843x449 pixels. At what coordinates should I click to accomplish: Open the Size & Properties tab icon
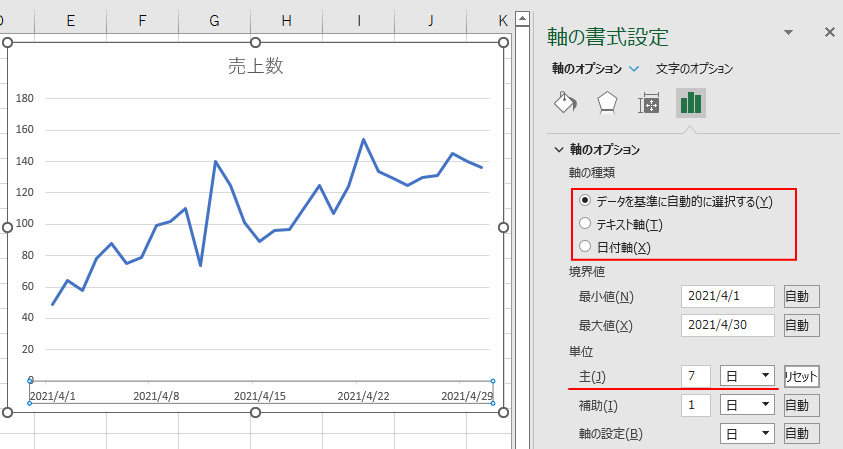coord(648,103)
